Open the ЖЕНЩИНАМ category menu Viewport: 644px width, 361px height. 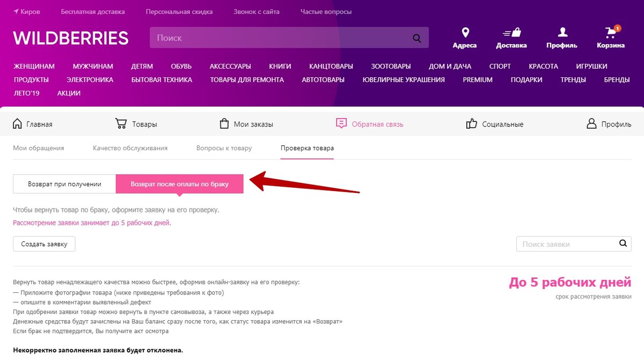click(x=34, y=67)
